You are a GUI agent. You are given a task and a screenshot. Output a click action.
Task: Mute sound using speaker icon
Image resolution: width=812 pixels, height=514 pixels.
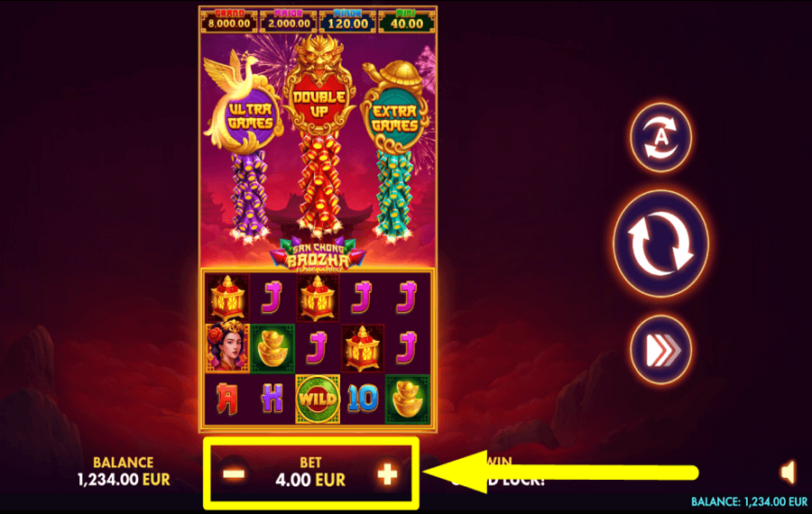[789, 473]
